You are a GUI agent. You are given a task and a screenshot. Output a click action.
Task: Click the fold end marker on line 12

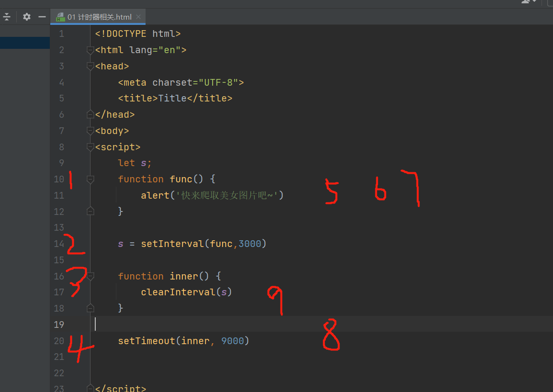(90, 211)
